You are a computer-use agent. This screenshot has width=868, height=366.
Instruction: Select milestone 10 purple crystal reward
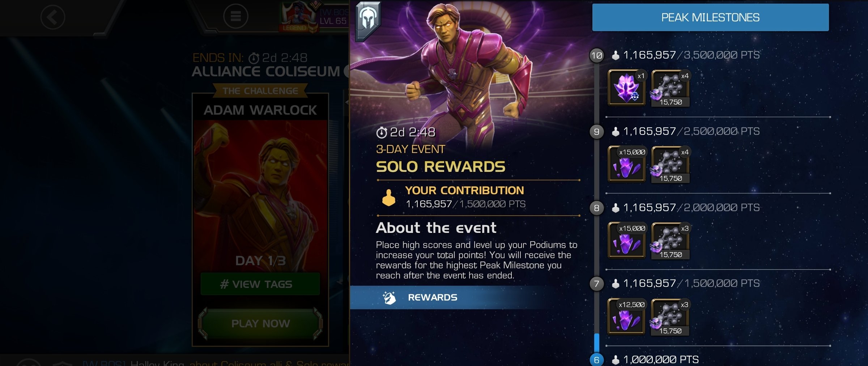click(627, 88)
